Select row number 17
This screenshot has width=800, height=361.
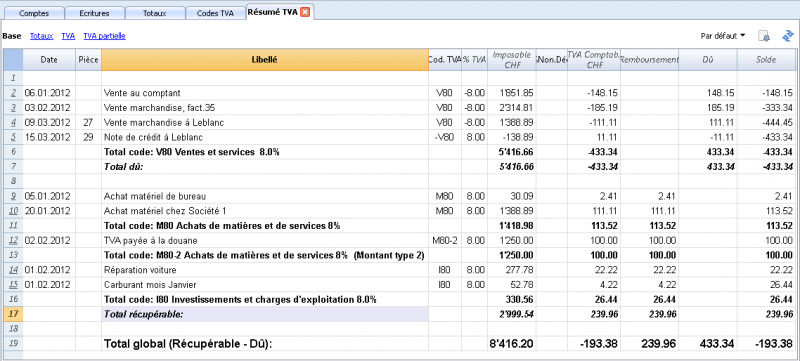(13, 315)
